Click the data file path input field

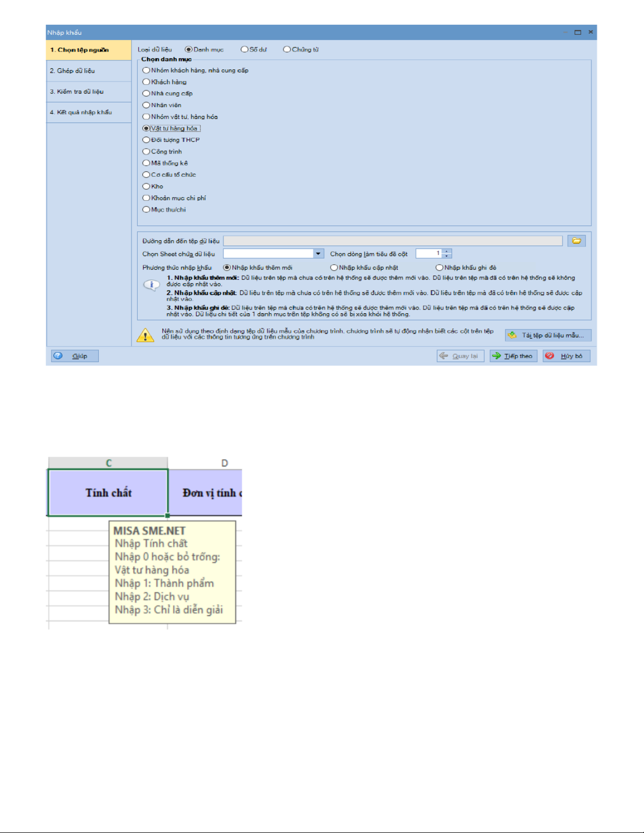tap(392, 241)
